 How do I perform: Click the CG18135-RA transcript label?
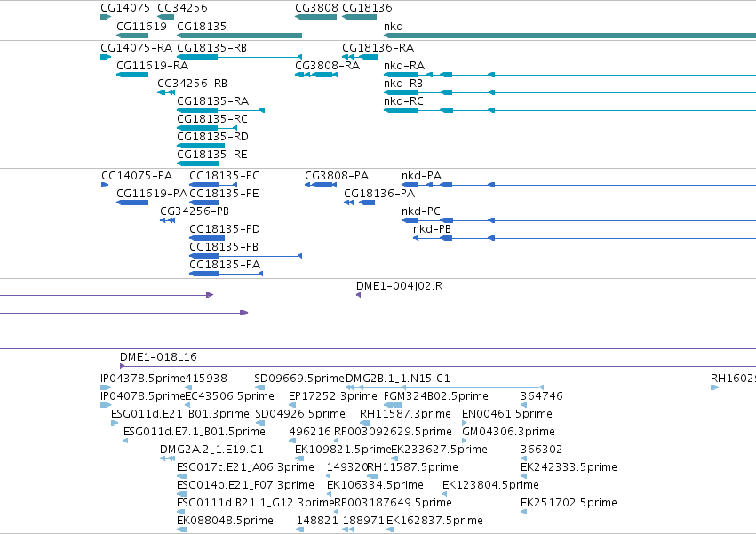click(213, 101)
